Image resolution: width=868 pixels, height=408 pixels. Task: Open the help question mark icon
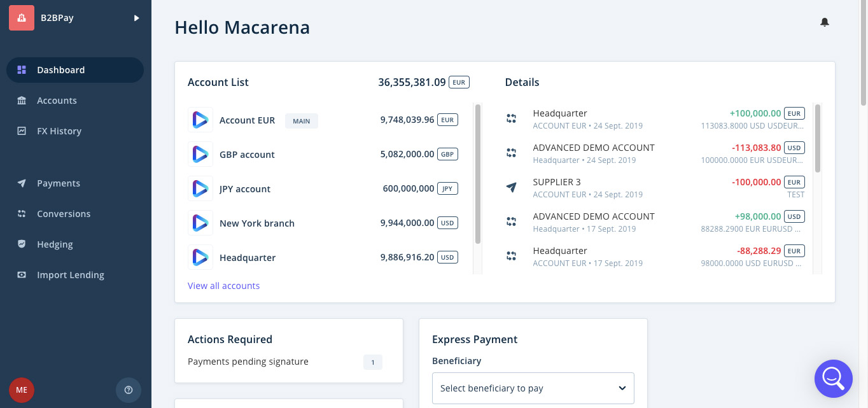(129, 390)
